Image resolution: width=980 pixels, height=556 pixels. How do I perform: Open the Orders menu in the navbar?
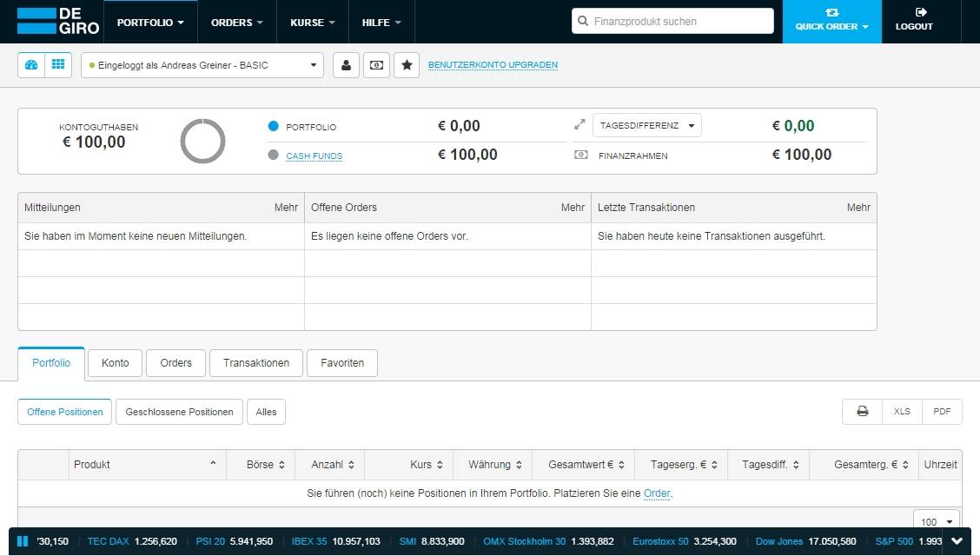coord(237,23)
